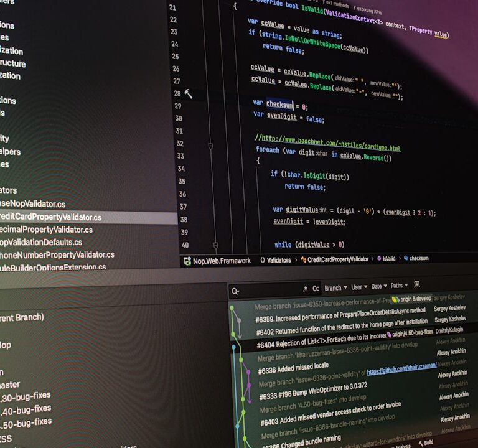Select DecimalPropertyValidator.cs in the file tree
Image resolution: width=478 pixels, height=448 pixels.
pyautogui.click(x=45, y=230)
